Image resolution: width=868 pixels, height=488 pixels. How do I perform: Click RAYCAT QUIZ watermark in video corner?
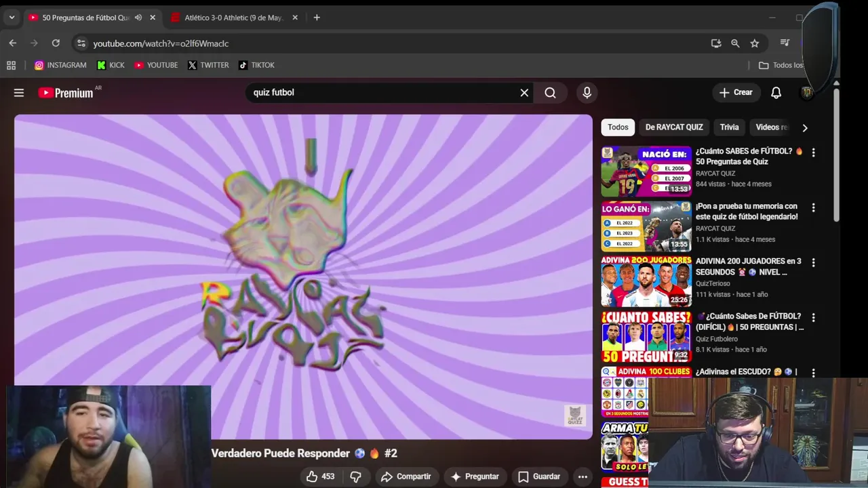[574, 415]
